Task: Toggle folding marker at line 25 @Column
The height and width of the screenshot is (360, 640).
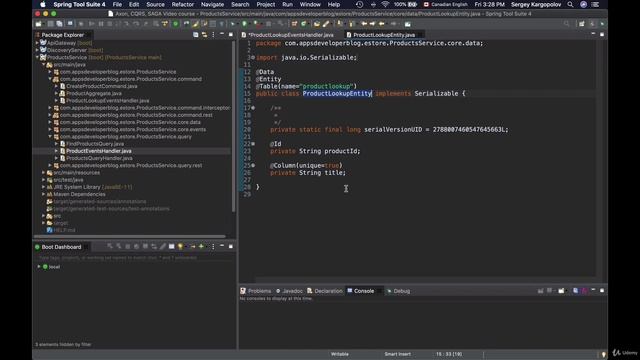Action: coord(253,165)
